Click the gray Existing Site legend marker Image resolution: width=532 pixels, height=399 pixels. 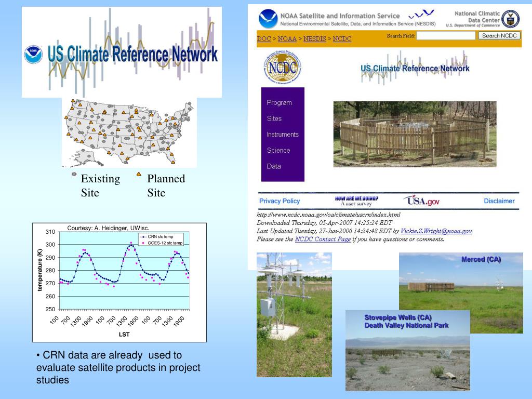(x=74, y=174)
